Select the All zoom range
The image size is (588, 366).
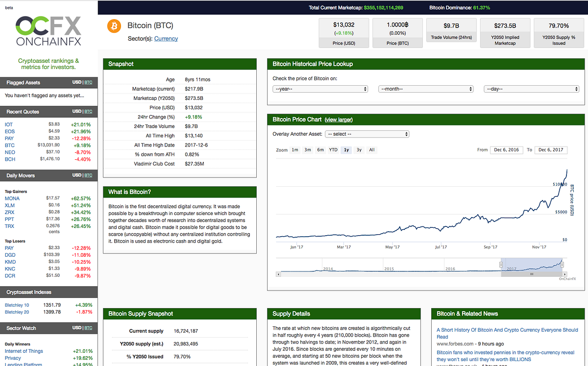pyautogui.click(x=372, y=150)
